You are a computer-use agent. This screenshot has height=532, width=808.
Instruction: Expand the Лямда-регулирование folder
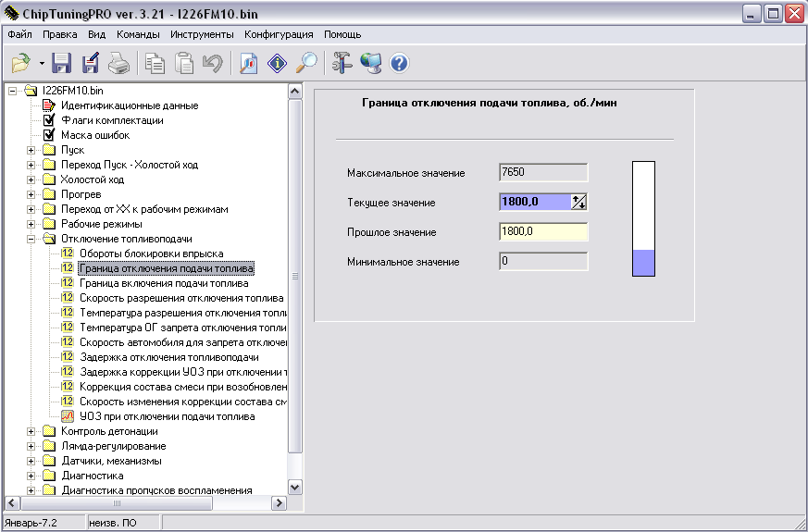[31, 447]
